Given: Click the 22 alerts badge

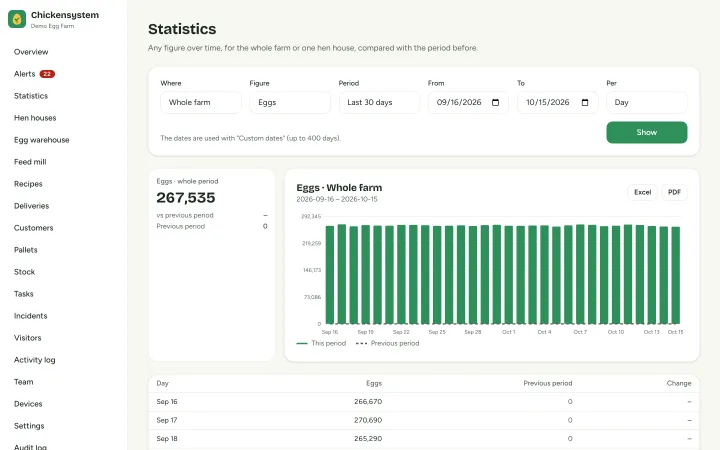Looking at the screenshot, I should click(47, 74).
